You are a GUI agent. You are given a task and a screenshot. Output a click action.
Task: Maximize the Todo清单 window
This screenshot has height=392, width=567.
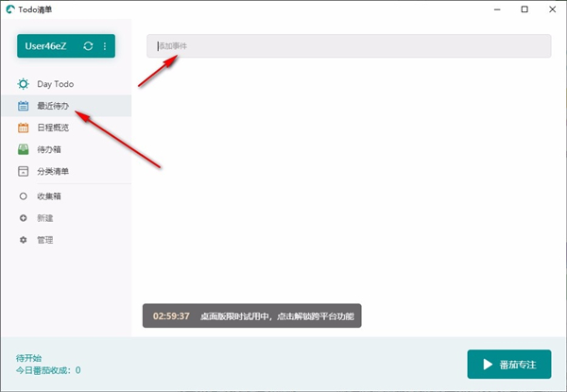click(x=524, y=9)
